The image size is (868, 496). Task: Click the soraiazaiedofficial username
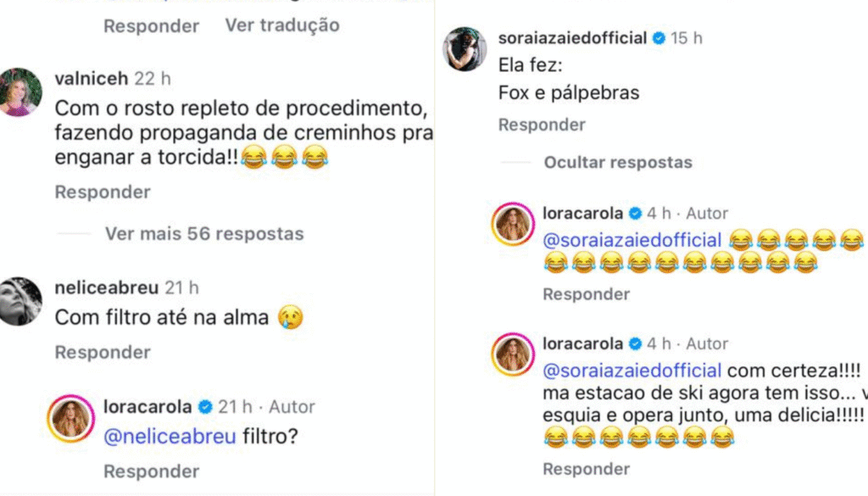(x=572, y=38)
